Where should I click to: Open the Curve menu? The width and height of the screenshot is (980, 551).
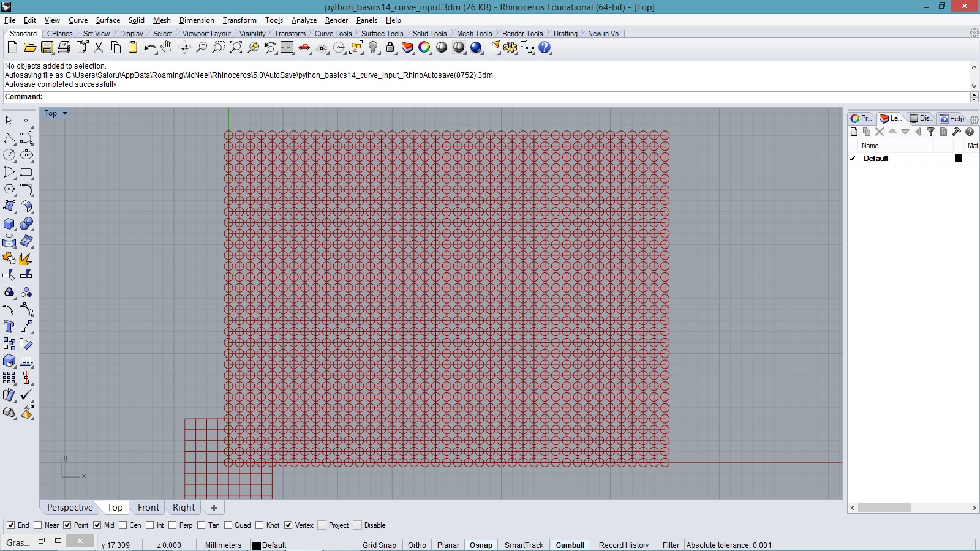coord(78,20)
